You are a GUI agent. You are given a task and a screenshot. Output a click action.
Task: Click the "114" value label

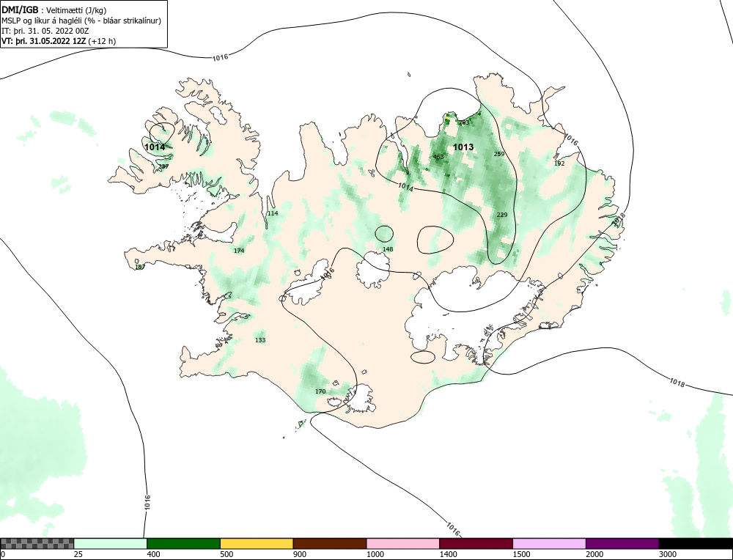tap(273, 213)
